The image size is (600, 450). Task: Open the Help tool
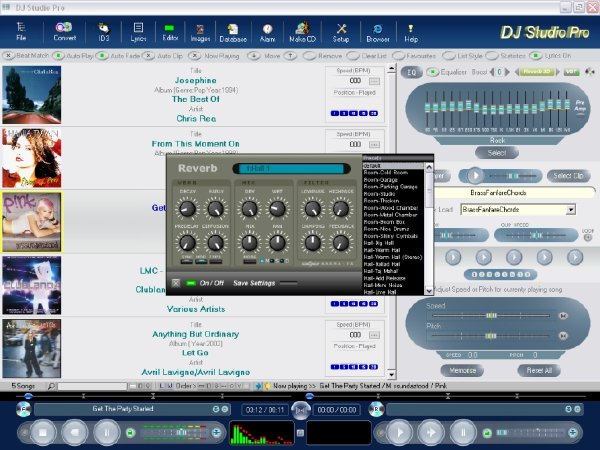pos(411,33)
